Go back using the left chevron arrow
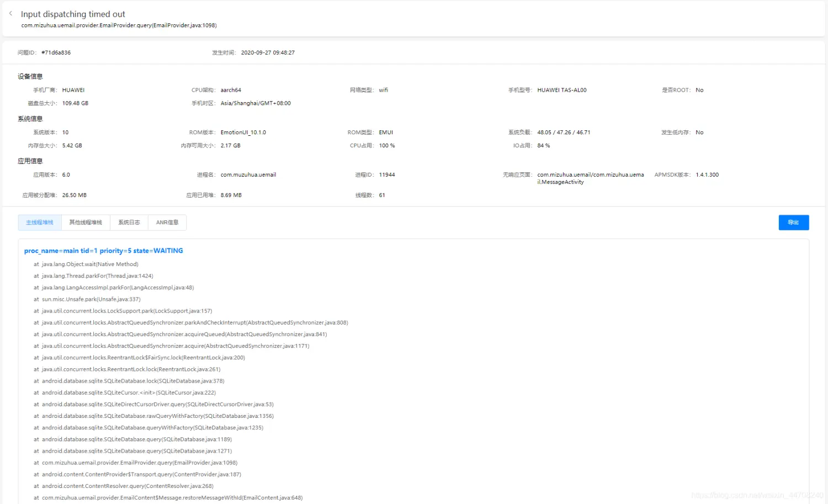This screenshot has height=504, width=828. (10, 14)
